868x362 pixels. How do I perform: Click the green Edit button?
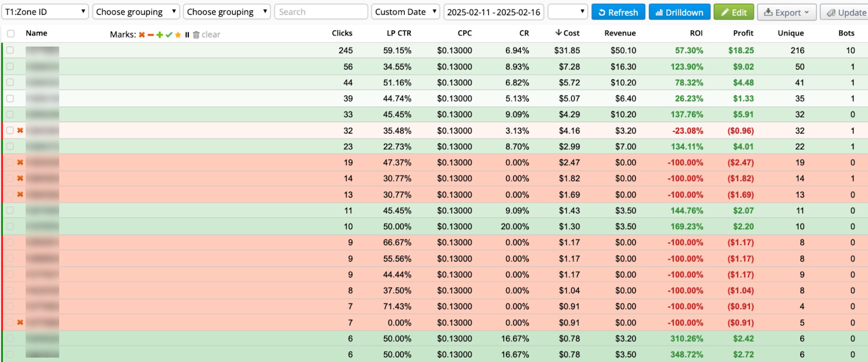[x=733, y=12]
